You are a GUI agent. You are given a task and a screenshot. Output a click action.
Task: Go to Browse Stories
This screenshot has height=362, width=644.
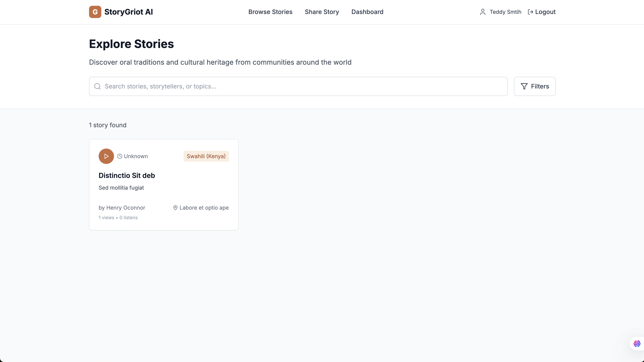tap(270, 12)
